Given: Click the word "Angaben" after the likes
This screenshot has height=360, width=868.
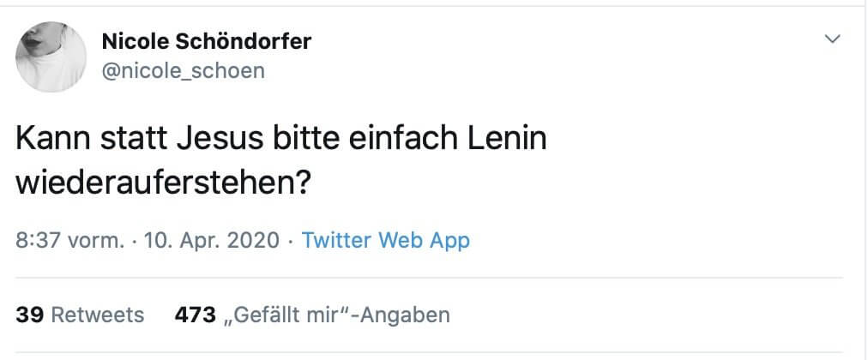Looking at the screenshot, I should point(407,315).
